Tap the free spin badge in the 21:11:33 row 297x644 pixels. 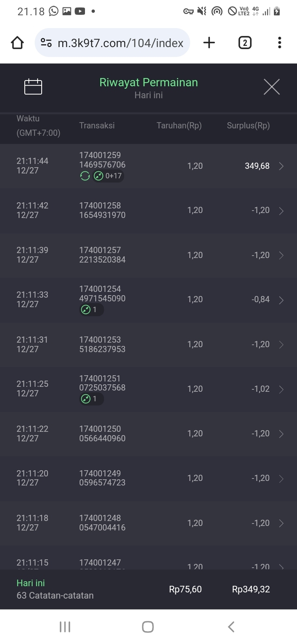pos(91,310)
